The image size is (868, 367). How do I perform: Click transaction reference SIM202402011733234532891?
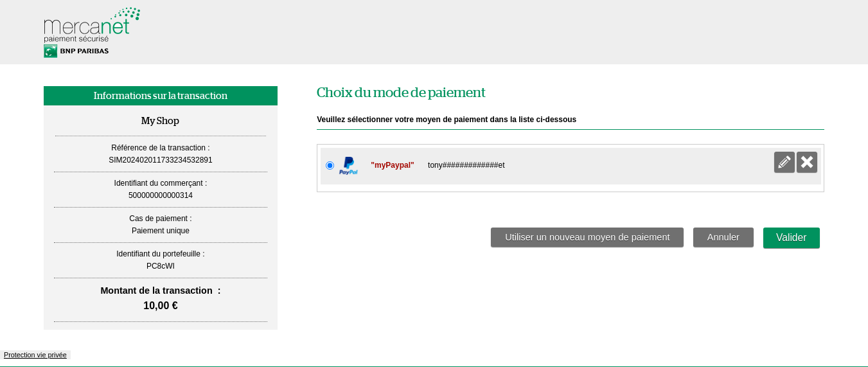point(161,160)
